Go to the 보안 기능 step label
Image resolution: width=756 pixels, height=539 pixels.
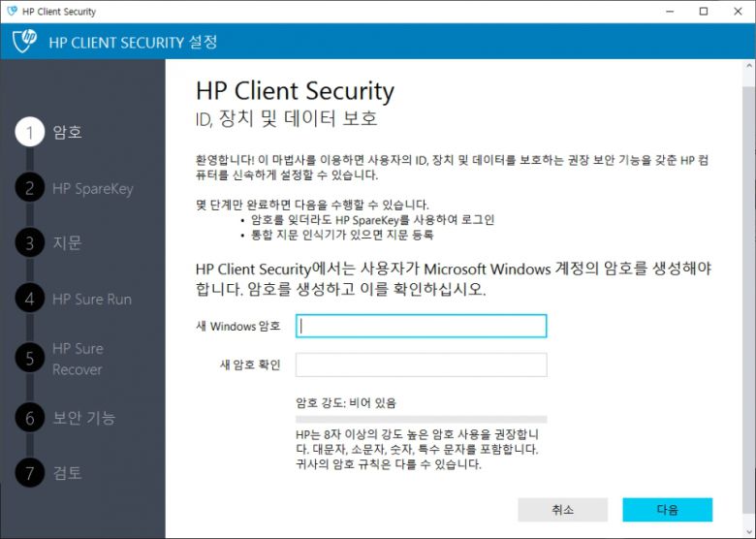83,418
